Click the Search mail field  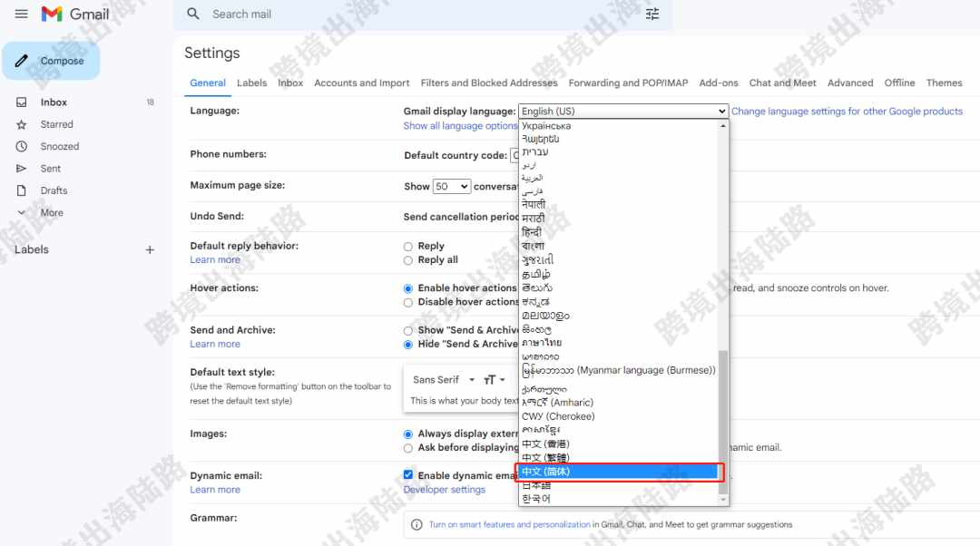pyautogui.click(x=425, y=14)
